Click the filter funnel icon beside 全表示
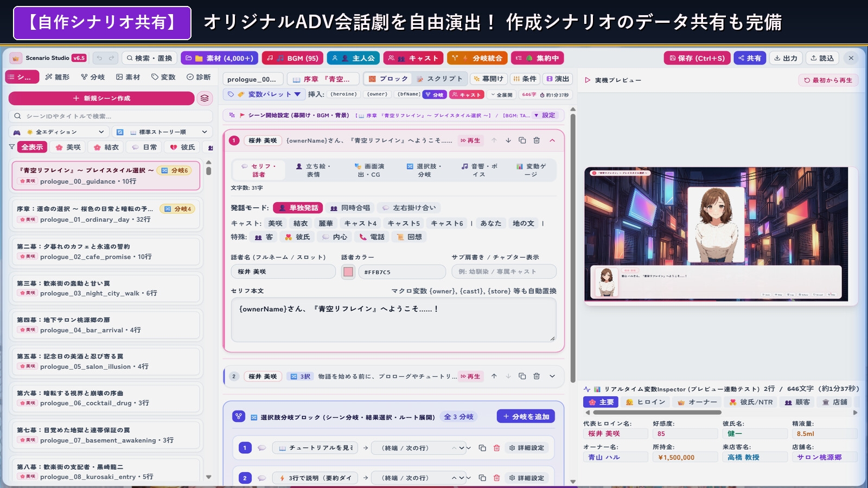Viewport: 868px width, 488px height. coord(12,147)
